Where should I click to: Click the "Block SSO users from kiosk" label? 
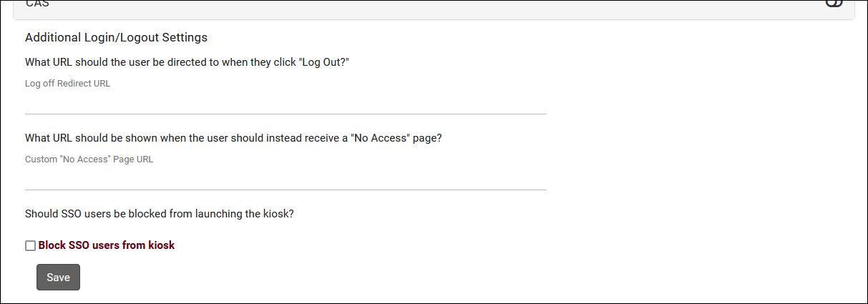[107, 245]
